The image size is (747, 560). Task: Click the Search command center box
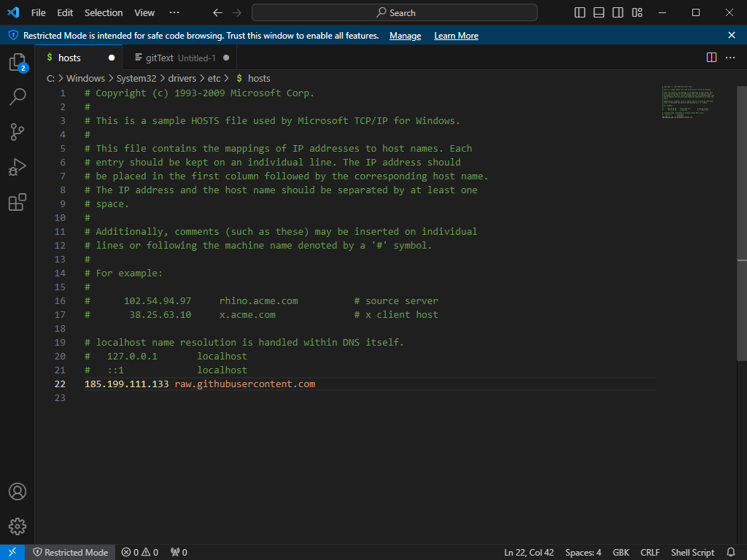(x=395, y=13)
